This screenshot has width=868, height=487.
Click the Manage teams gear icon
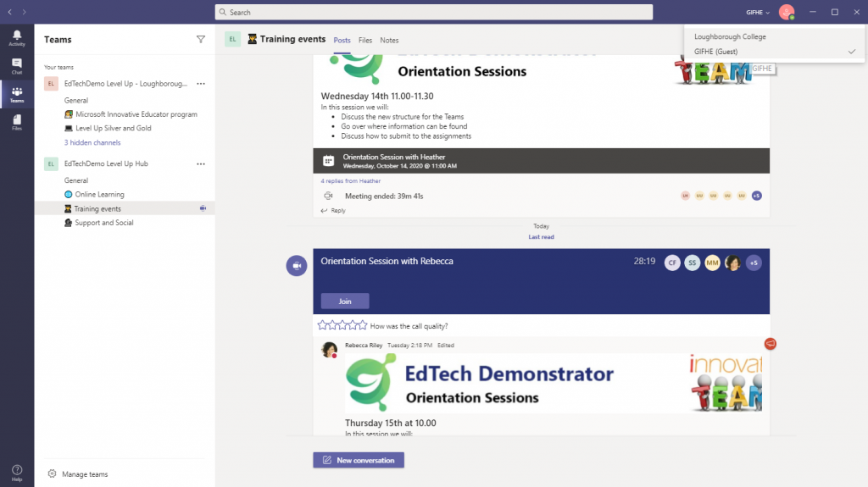coord(52,473)
